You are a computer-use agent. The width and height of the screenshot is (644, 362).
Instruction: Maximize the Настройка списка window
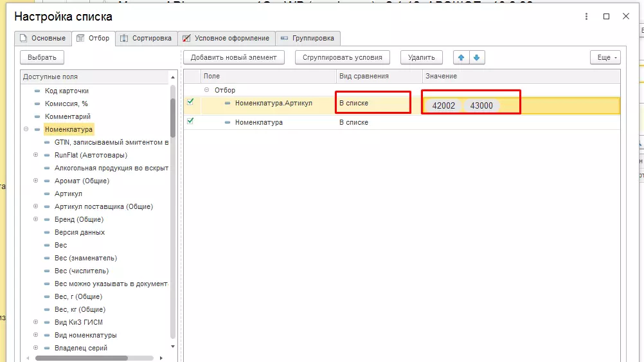(x=606, y=17)
